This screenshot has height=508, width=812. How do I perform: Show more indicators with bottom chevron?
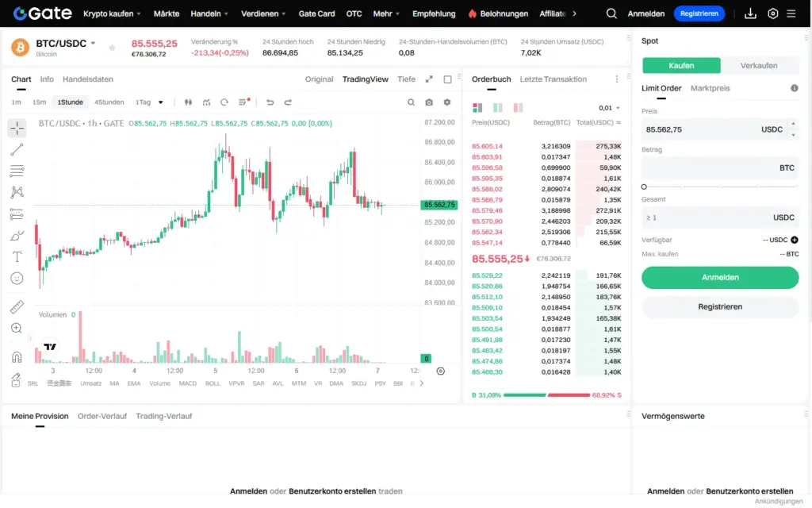pos(422,383)
